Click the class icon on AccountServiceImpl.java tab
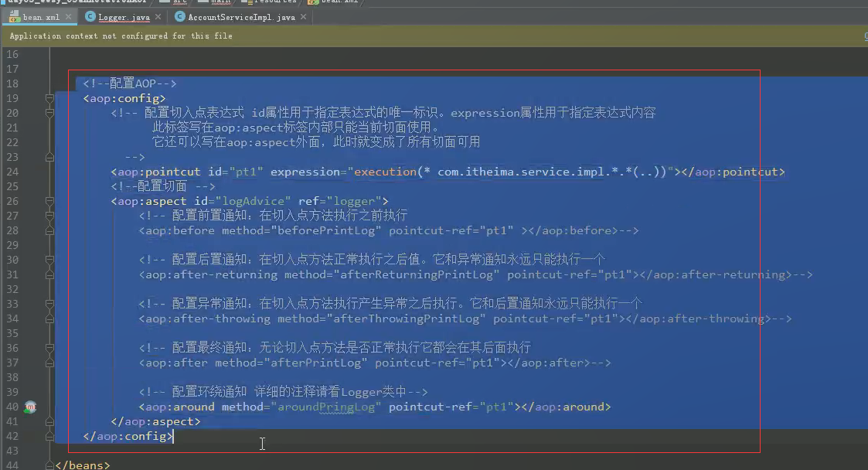This screenshot has height=470, width=868. [179, 16]
